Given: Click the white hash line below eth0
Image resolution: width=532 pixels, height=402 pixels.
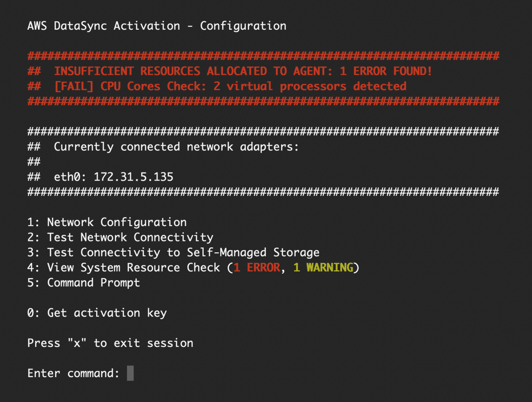Looking at the screenshot, I should (x=263, y=192).
